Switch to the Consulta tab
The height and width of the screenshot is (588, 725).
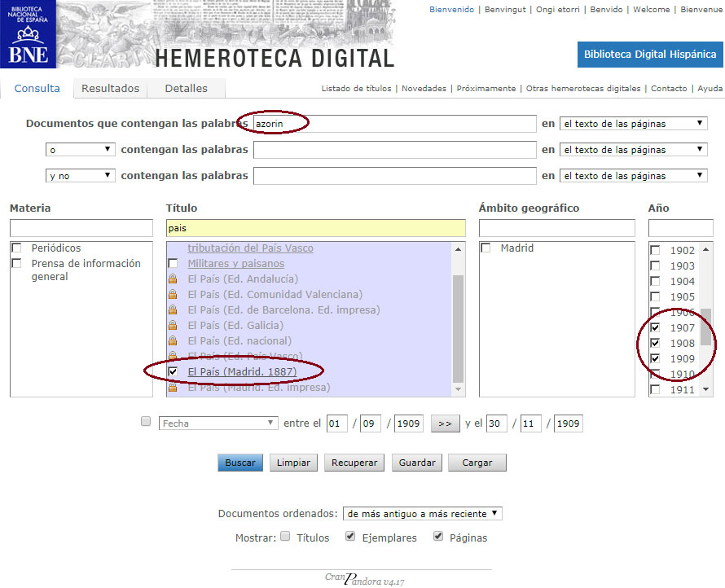[x=37, y=88]
